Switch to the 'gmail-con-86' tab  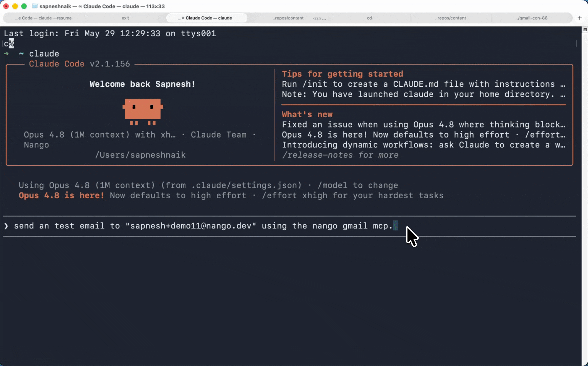point(531,18)
